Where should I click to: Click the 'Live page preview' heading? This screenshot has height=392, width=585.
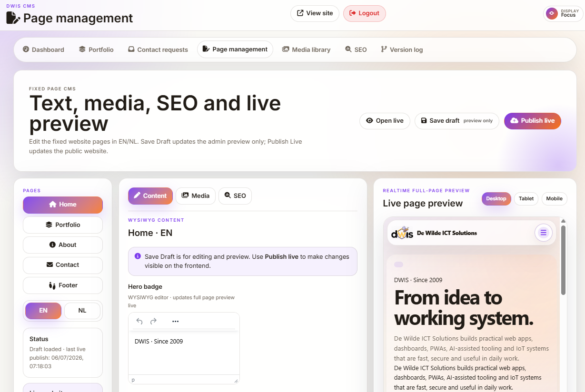click(x=423, y=204)
